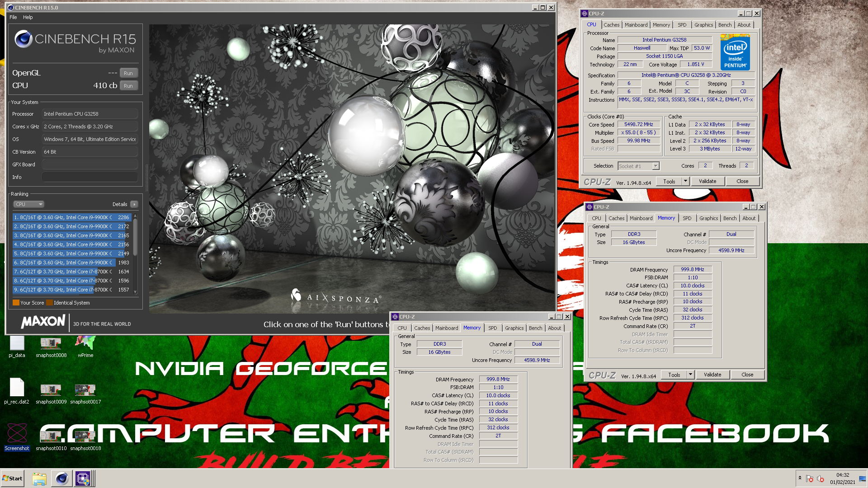Select the pi_rec.dat2 desktop file
This screenshot has width=868, height=488.
click(x=17, y=391)
